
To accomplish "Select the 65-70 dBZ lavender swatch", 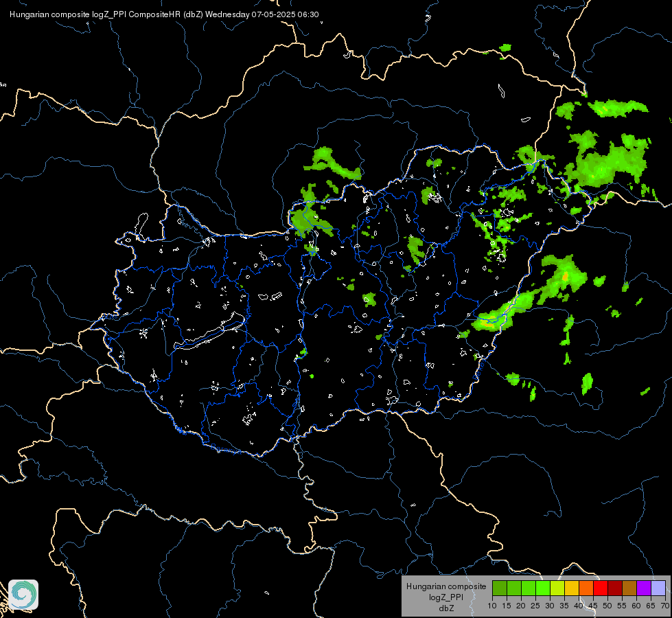I will pos(658,588).
